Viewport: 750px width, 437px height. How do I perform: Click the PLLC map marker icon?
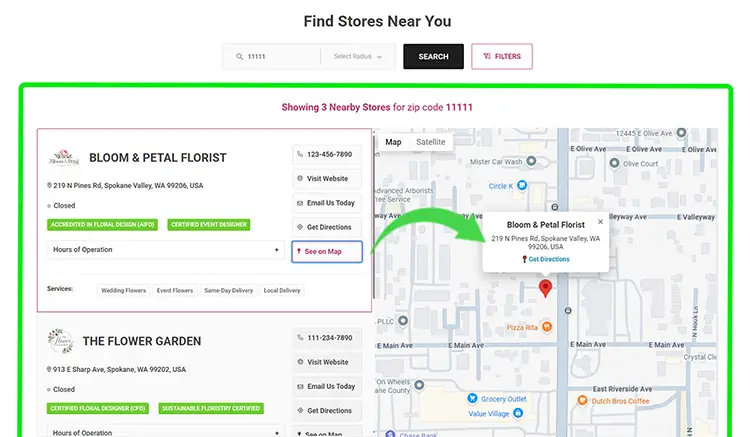click(403, 321)
